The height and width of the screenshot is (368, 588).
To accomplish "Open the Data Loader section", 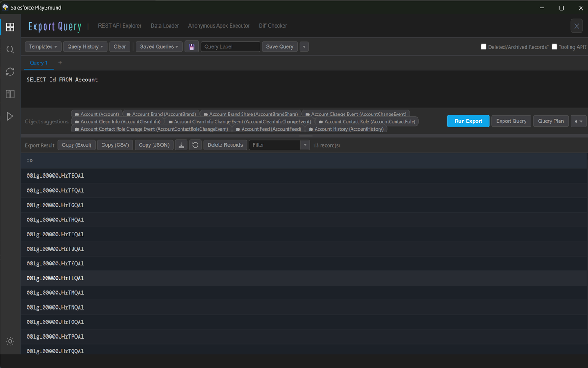I will tap(165, 26).
